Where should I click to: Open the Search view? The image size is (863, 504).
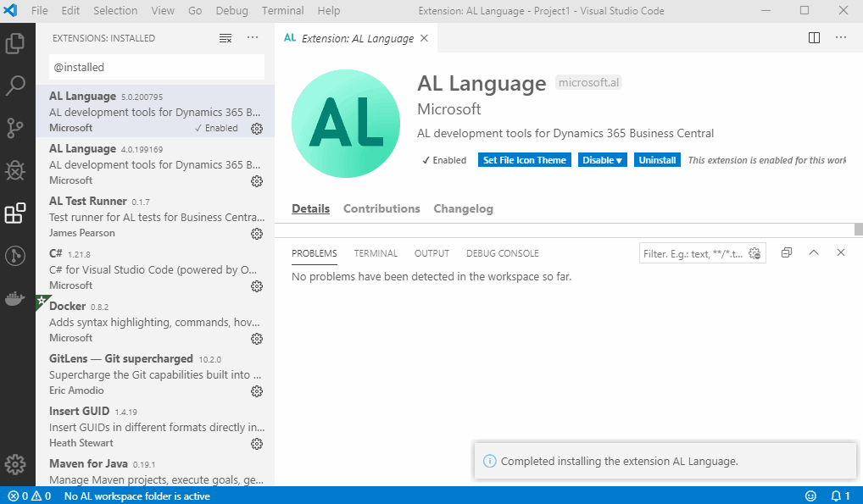pos(15,85)
